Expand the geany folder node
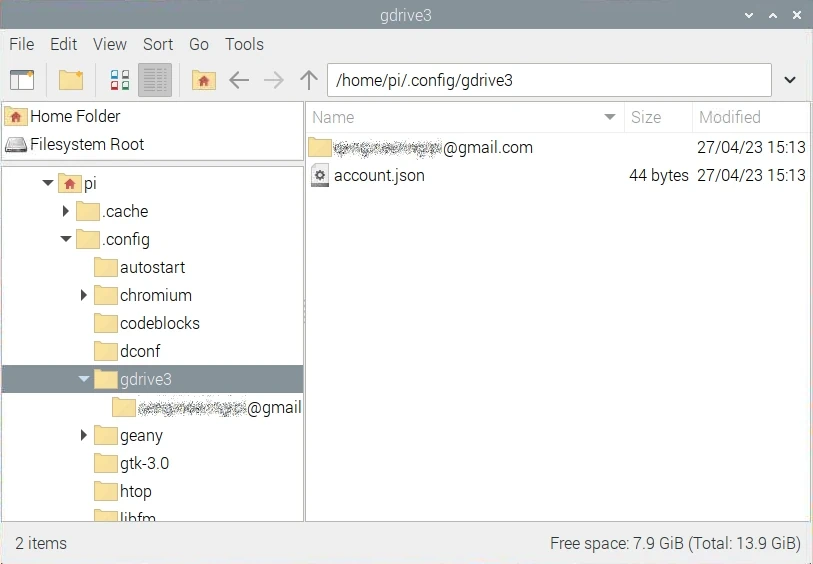Viewport: 813px width, 564px height. pyautogui.click(x=84, y=435)
